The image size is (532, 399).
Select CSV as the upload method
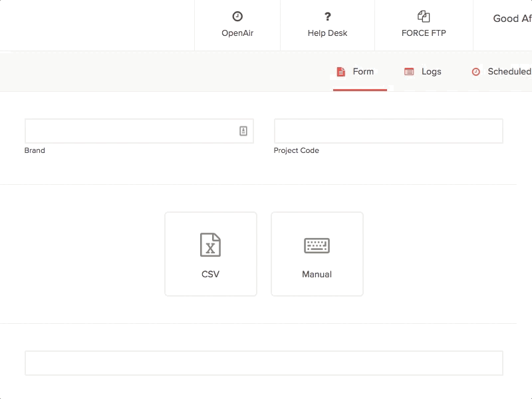210,253
